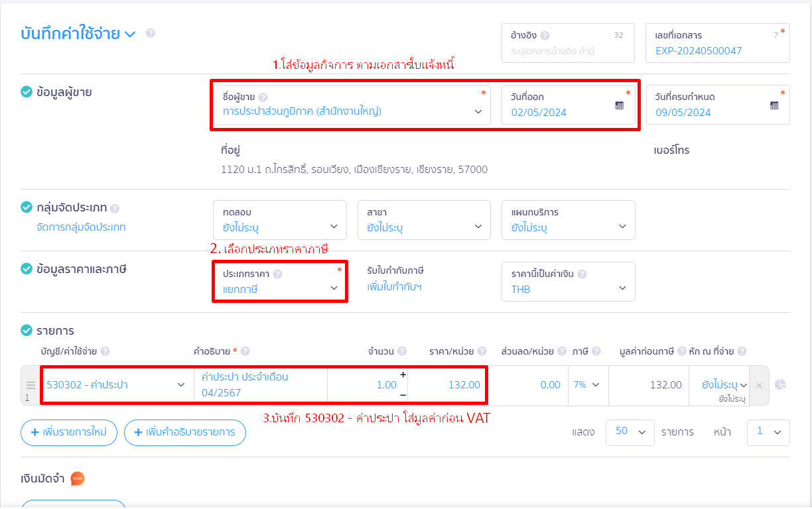This screenshot has height=509, width=812.
Task: Edit the description ค่าประปา ประจำเดือน 04/2567
Action: (x=261, y=385)
